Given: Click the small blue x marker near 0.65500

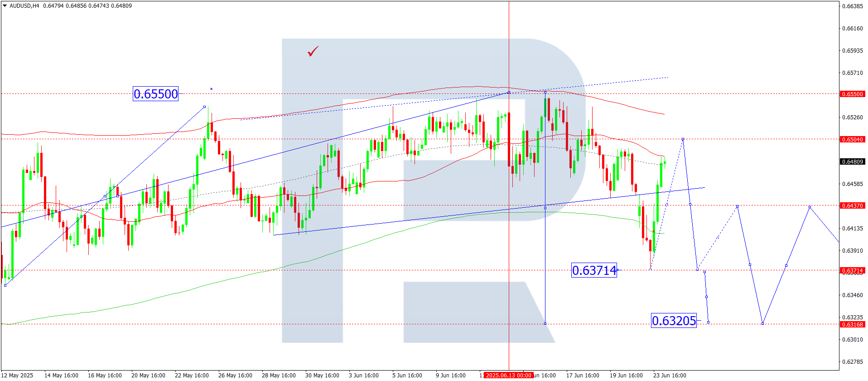Looking at the screenshot, I should pos(211,89).
